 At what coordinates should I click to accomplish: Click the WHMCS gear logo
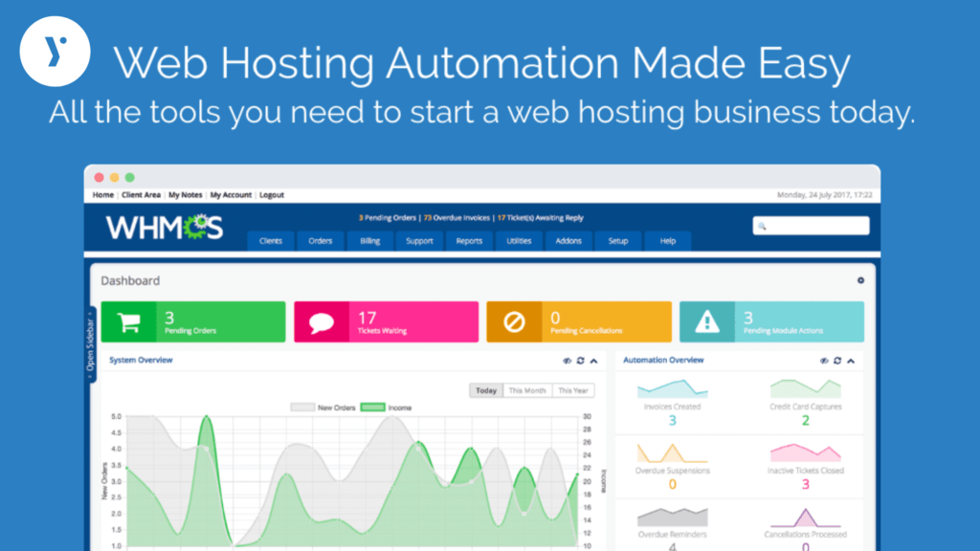pyautogui.click(x=195, y=228)
